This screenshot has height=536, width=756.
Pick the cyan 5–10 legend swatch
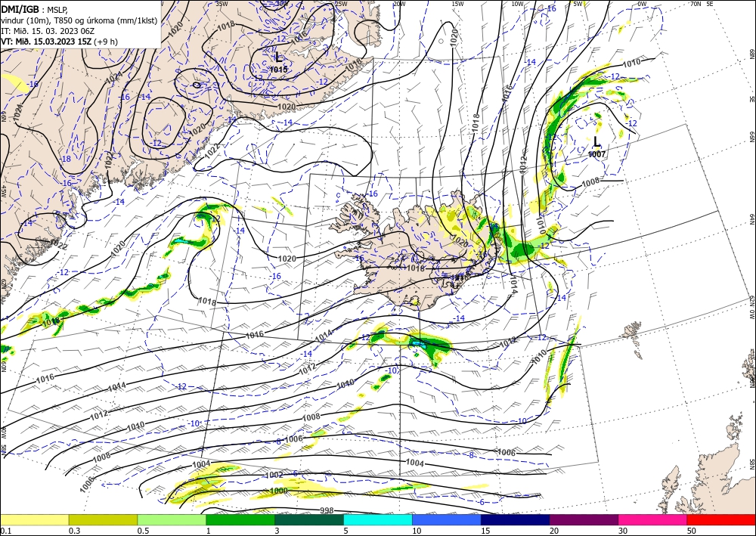click(378, 519)
